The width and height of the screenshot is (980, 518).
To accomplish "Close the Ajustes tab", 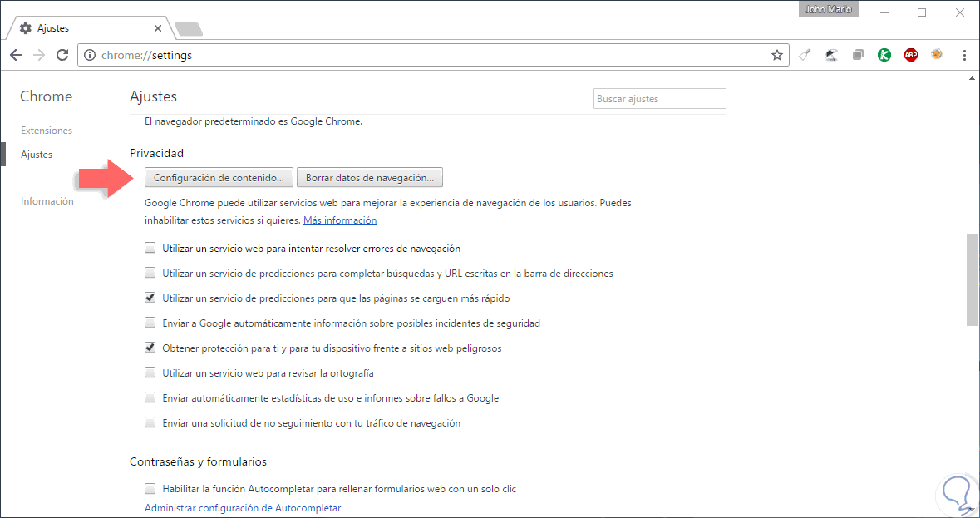I will click(x=157, y=28).
